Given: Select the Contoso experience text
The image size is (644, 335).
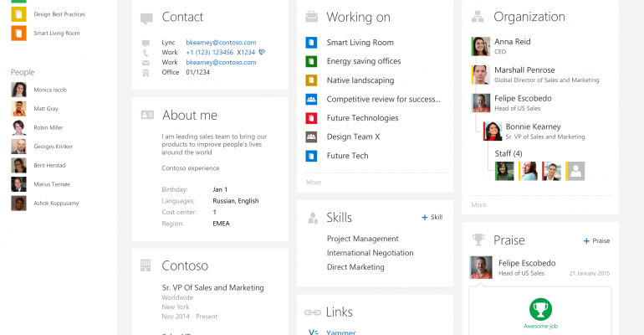Looking at the screenshot, I should tap(191, 168).
